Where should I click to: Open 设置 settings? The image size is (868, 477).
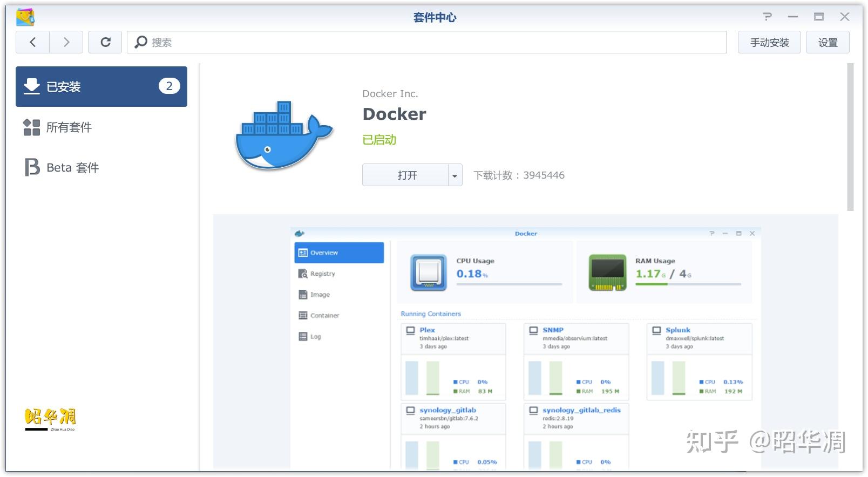(828, 42)
